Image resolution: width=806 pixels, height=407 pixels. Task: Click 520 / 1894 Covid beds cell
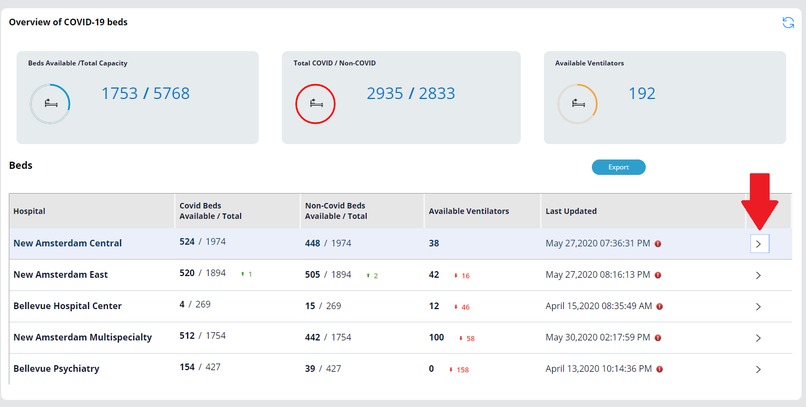[203, 273]
